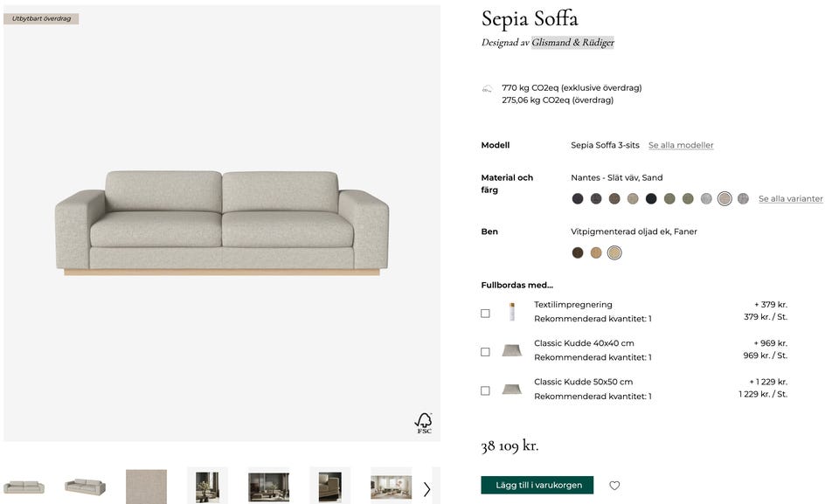Click the CO2 footprint icon
The height and width of the screenshot is (504, 839).
pyautogui.click(x=487, y=89)
